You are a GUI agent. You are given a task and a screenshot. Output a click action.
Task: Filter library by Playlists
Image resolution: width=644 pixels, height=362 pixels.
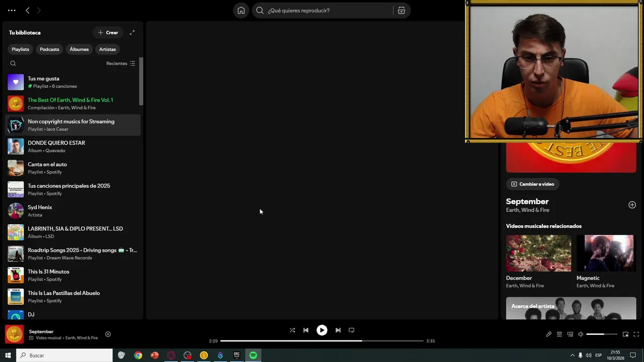coord(21,49)
